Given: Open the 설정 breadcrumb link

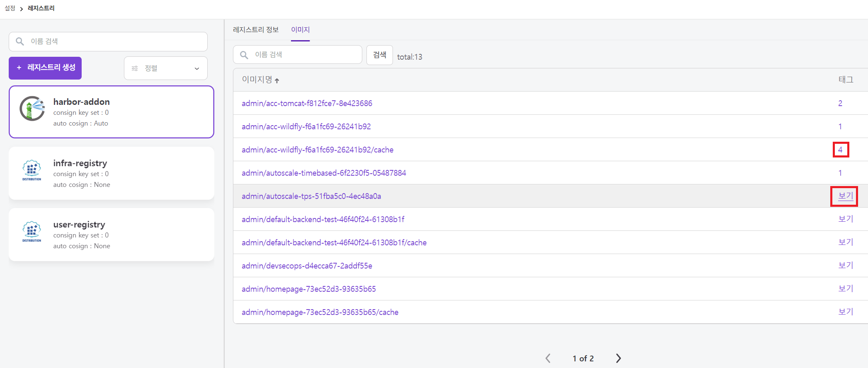Looking at the screenshot, I should click(x=10, y=8).
